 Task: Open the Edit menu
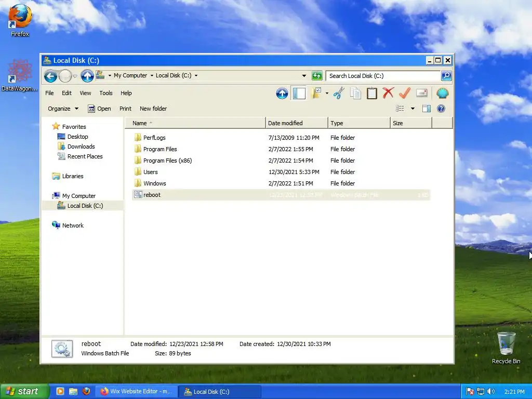click(x=66, y=93)
